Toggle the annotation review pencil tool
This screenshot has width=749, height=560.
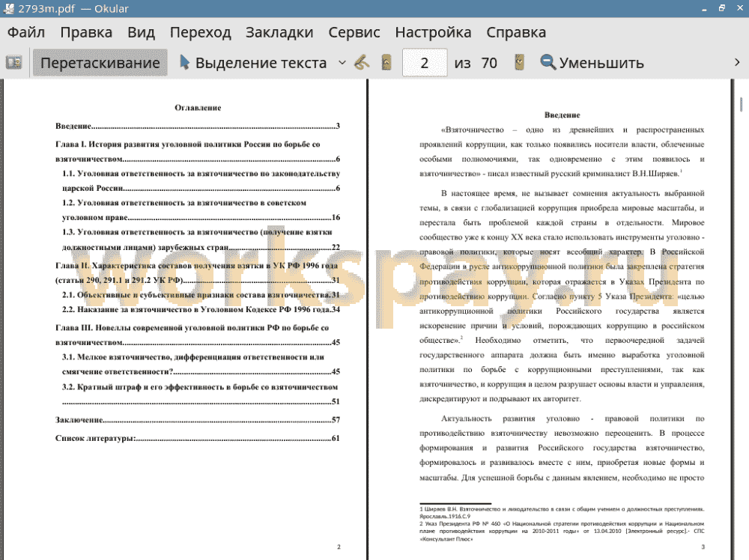click(x=362, y=63)
